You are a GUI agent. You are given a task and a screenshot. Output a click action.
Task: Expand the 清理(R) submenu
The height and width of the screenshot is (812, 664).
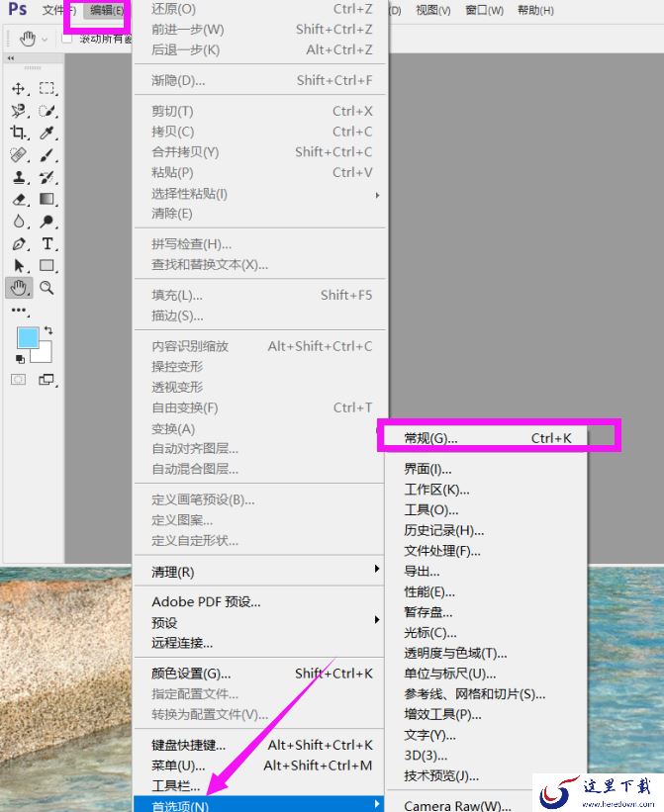(x=259, y=572)
